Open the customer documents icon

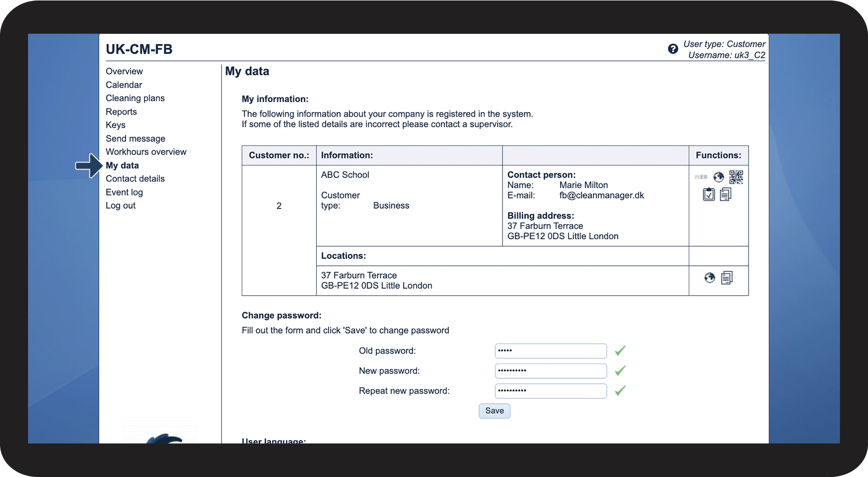coord(726,195)
